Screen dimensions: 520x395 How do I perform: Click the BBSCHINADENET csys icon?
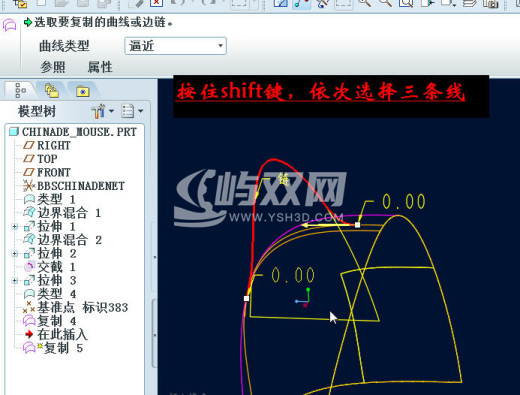pos(29,186)
